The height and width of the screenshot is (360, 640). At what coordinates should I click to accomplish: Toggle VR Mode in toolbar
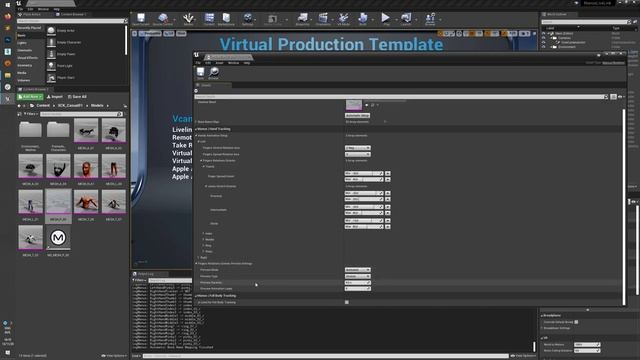tap(343, 19)
